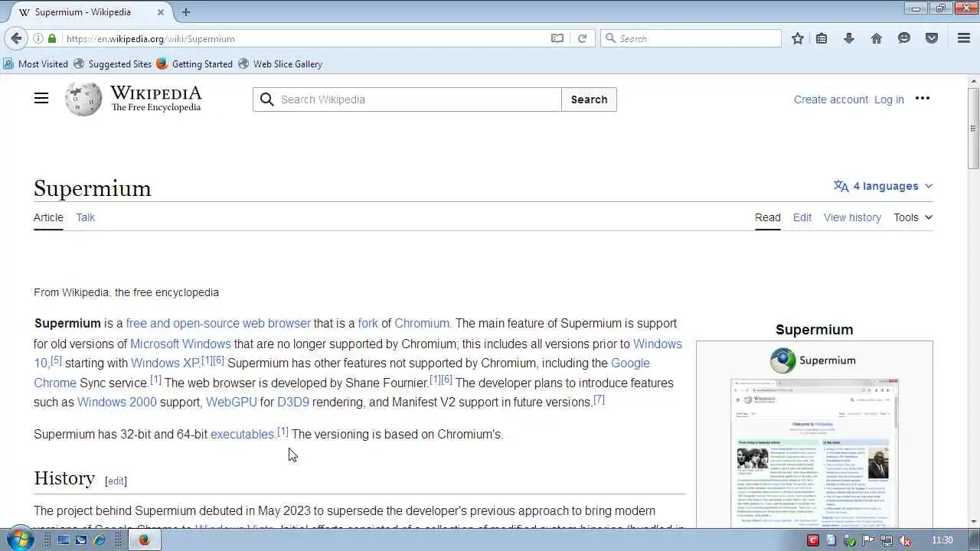Viewport: 980px width, 551px height.
Task: Follow the fork link
Action: [x=368, y=323]
